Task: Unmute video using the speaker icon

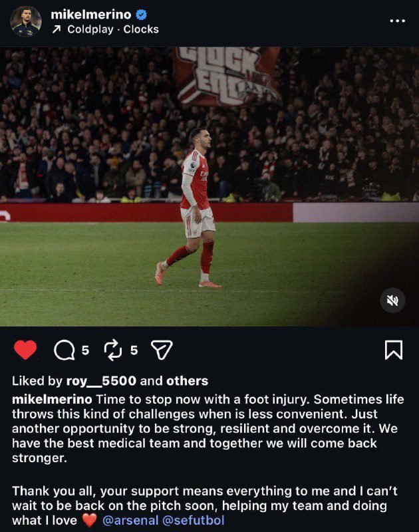Action: [392, 301]
